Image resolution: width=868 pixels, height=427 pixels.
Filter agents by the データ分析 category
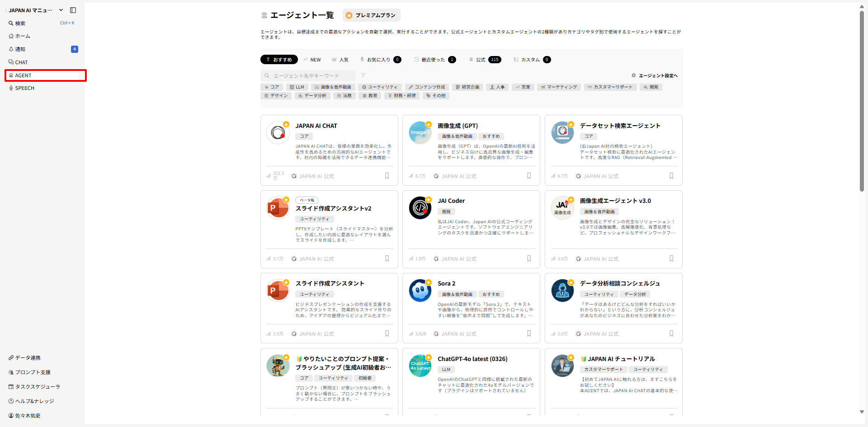click(x=312, y=95)
